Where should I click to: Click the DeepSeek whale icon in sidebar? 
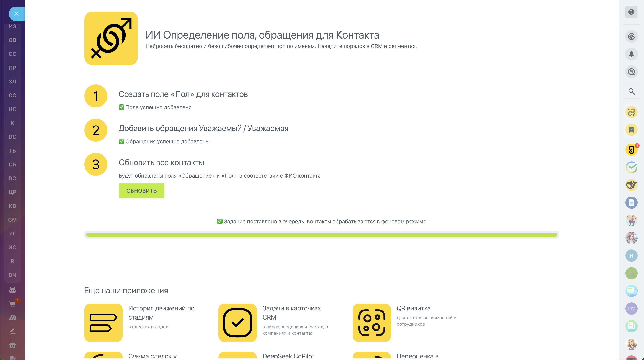point(631,185)
